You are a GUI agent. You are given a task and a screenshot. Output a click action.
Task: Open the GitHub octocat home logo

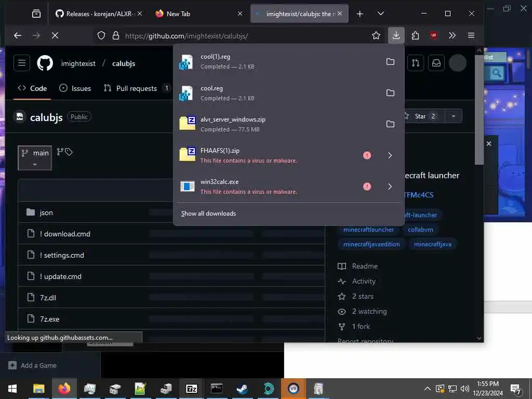click(x=45, y=63)
